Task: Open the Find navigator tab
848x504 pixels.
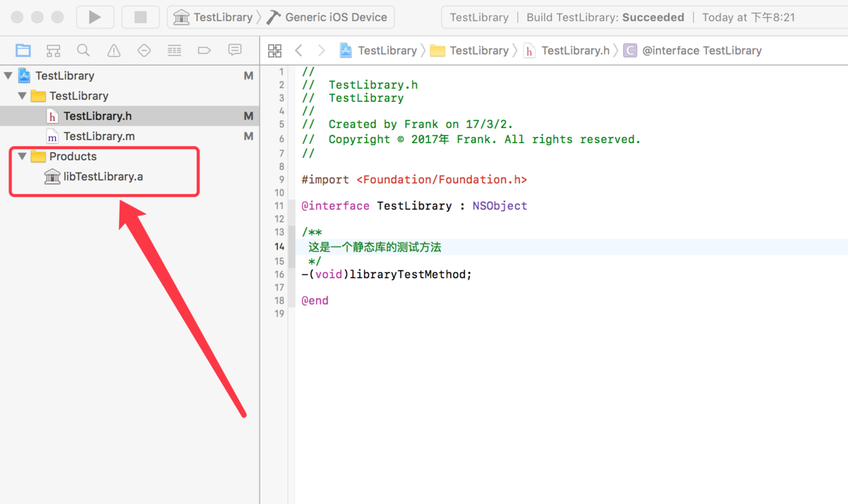Action: (x=83, y=51)
